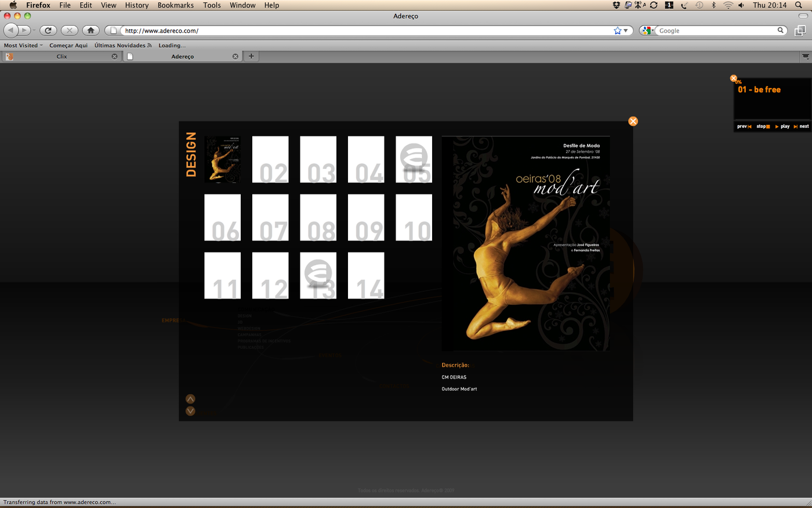This screenshot has width=812, height=508.
Task: Choose search engine via Google icon dropdown
Action: 647,31
